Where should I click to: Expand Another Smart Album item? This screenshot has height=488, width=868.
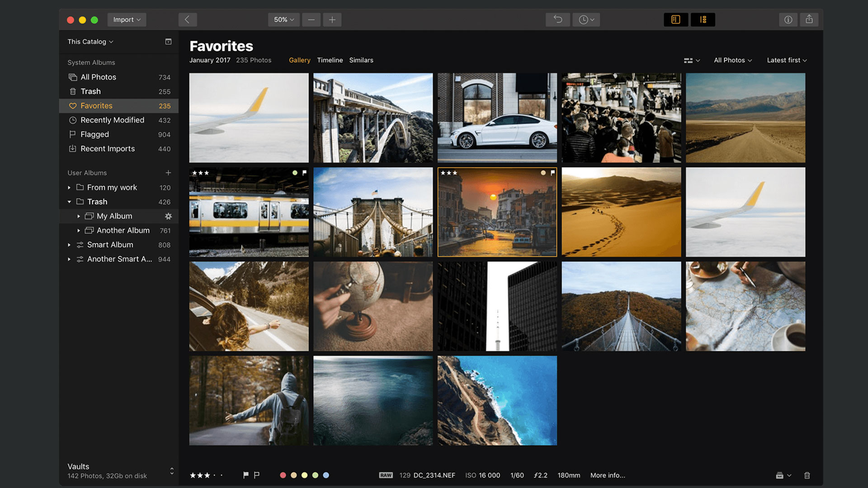click(x=69, y=259)
